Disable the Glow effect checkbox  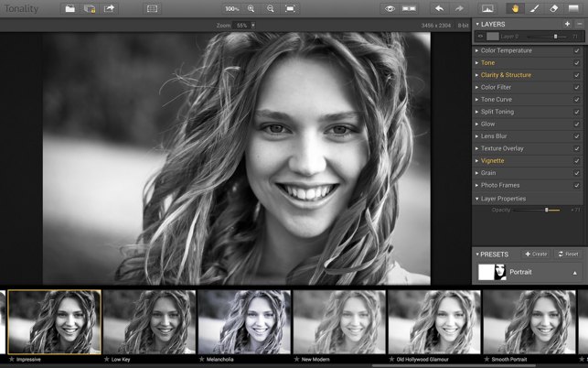[x=576, y=124]
